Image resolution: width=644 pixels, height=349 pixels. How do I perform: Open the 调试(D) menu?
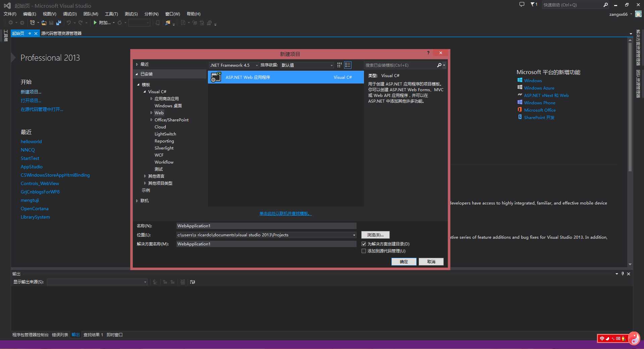[x=70, y=14]
